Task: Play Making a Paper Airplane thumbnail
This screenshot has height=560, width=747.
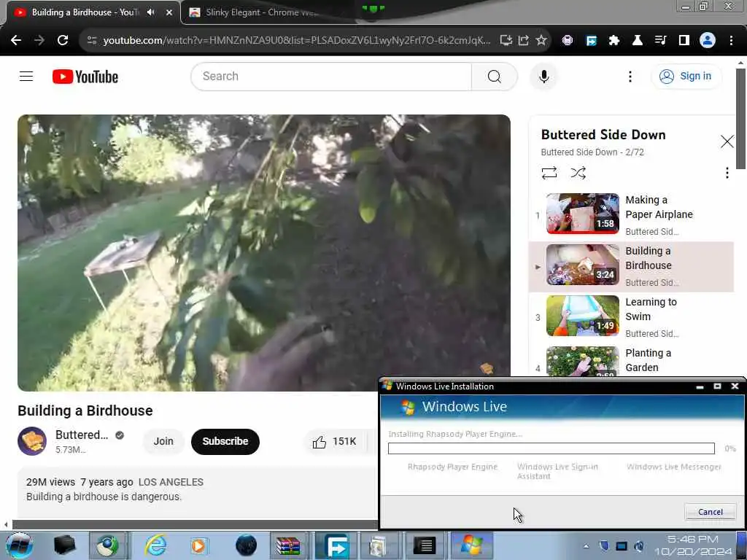Action: point(583,214)
